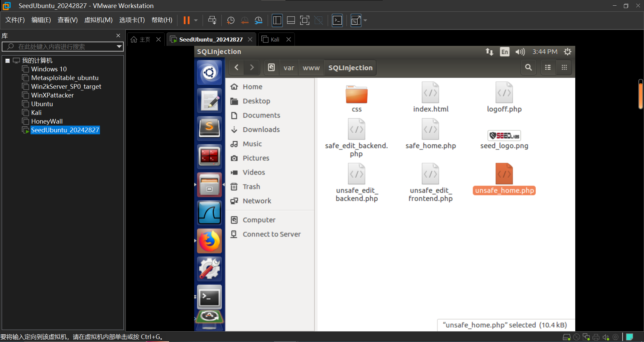
Task: Open the En keyboard input indicator
Action: click(504, 52)
